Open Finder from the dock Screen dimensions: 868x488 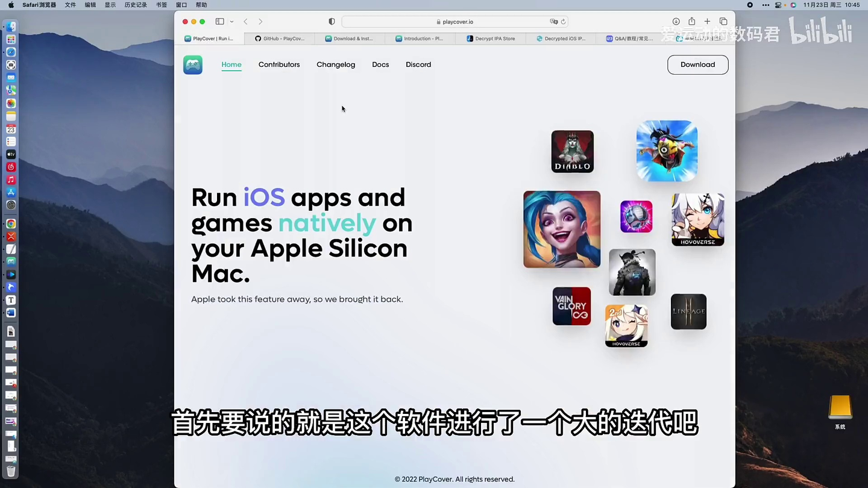pos(11,27)
